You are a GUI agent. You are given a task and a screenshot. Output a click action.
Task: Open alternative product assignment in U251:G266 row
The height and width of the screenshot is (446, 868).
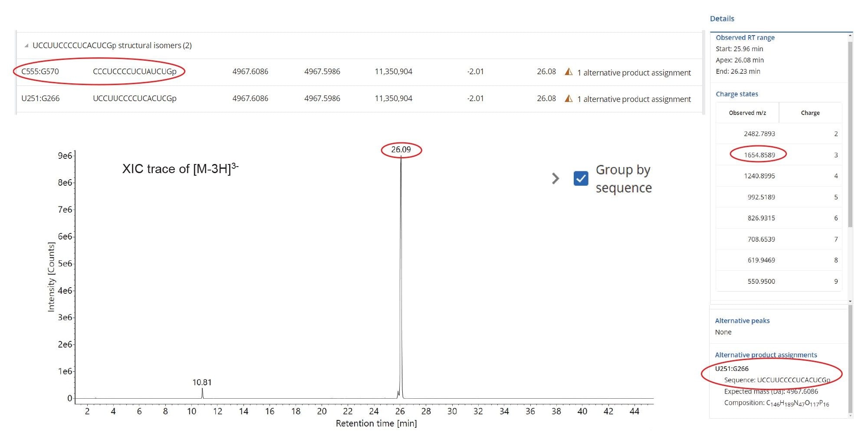(x=634, y=99)
